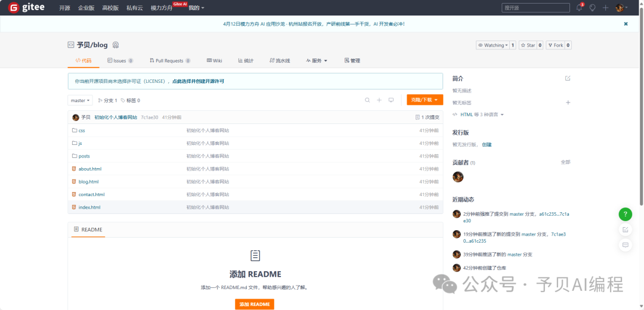Switch to the 代码 tab

click(83, 61)
